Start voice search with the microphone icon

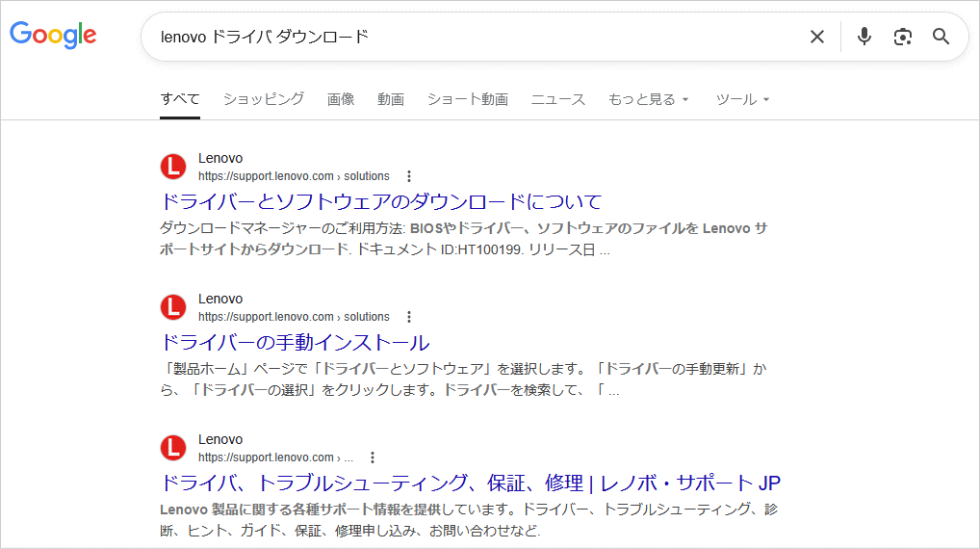click(x=864, y=37)
